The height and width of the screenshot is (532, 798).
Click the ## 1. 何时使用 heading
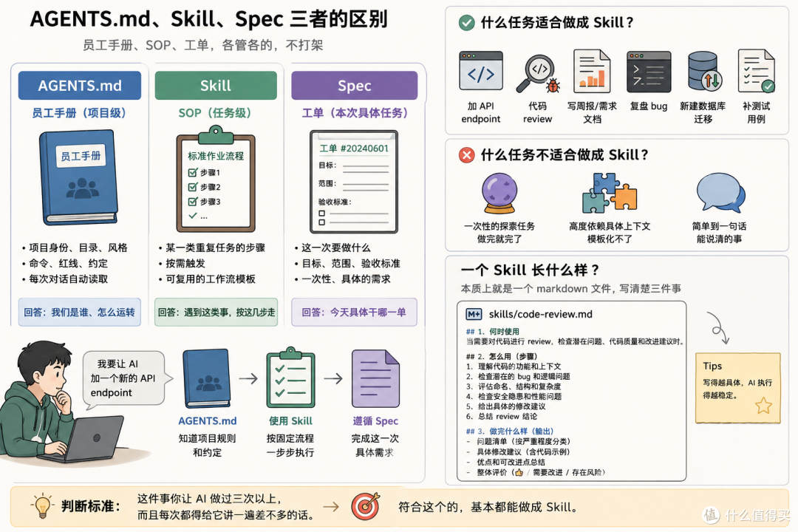tap(492, 332)
